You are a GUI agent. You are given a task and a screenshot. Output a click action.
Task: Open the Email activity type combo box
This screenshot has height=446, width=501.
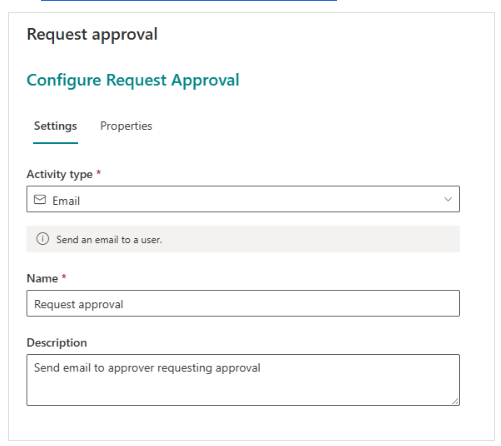click(243, 199)
